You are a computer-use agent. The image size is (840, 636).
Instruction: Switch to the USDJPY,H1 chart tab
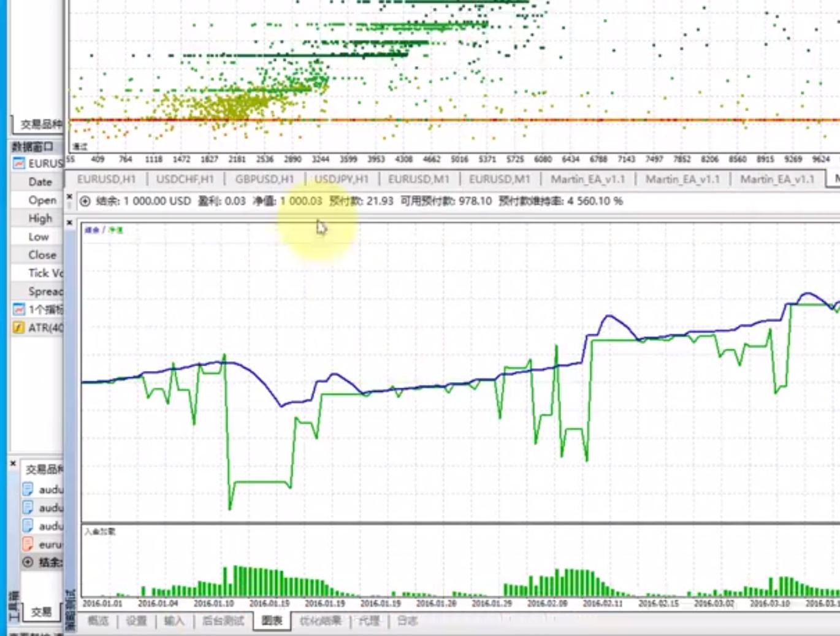click(x=342, y=179)
